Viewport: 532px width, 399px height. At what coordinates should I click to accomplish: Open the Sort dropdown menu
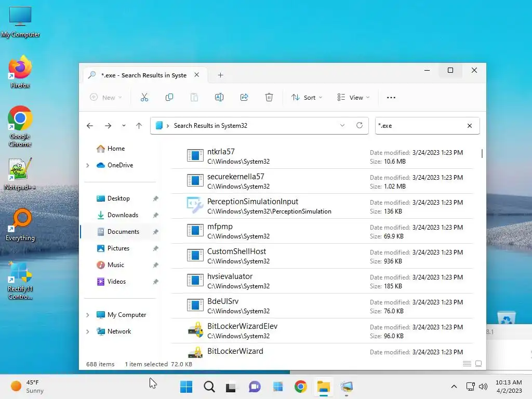coord(307,97)
